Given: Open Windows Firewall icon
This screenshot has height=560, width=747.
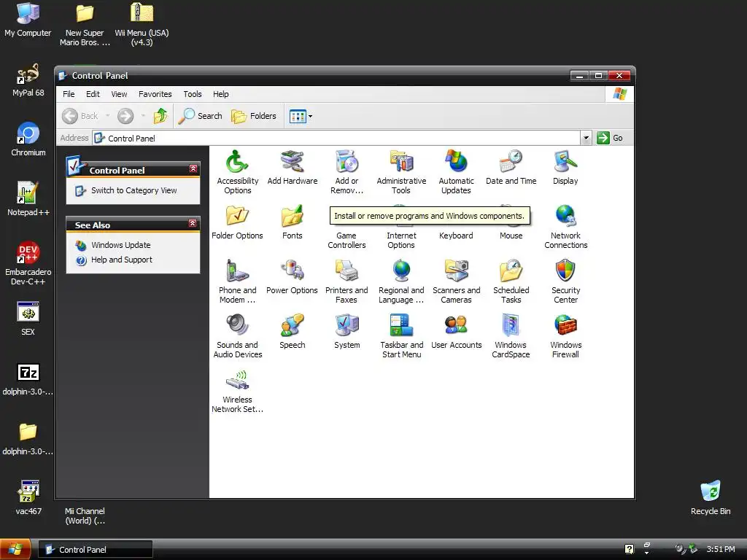Looking at the screenshot, I should tap(565, 326).
